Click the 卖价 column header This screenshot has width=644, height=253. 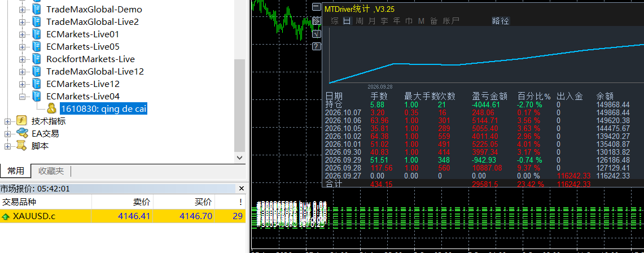pos(122,202)
